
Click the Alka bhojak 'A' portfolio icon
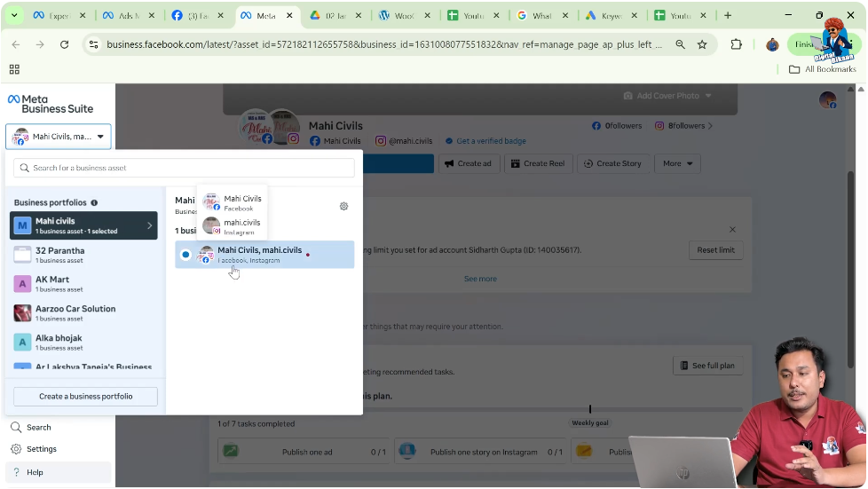22,343
